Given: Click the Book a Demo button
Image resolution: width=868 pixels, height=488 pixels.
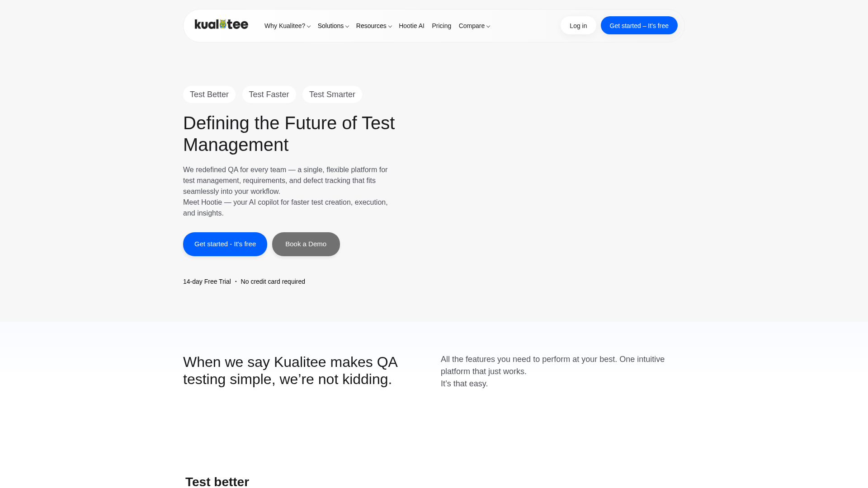Looking at the screenshot, I should point(306,244).
